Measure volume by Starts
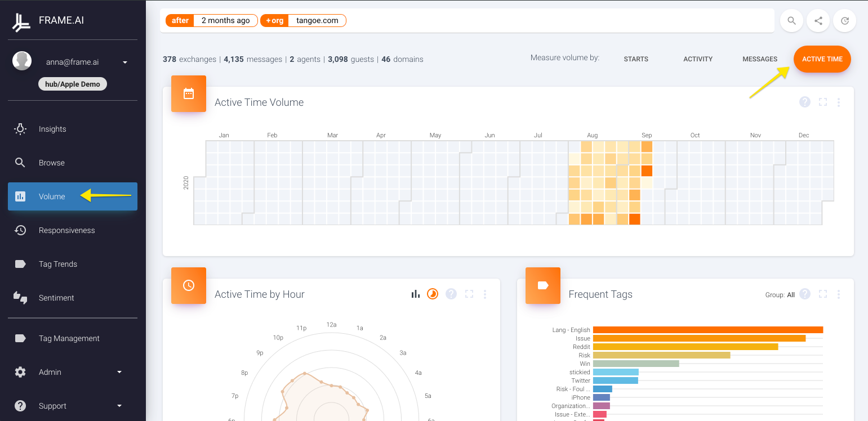868x421 pixels. coord(636,59)
